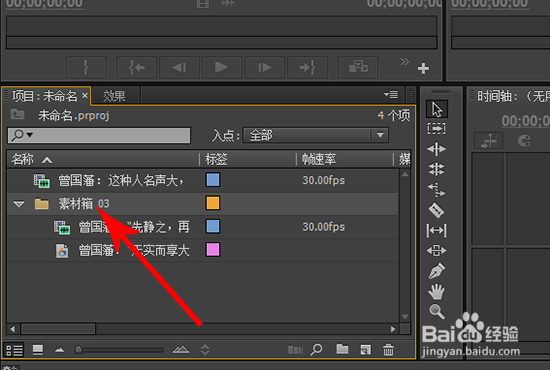The image size is (550, 370).
Task: Click the Insert edit button
Action: 358,67
